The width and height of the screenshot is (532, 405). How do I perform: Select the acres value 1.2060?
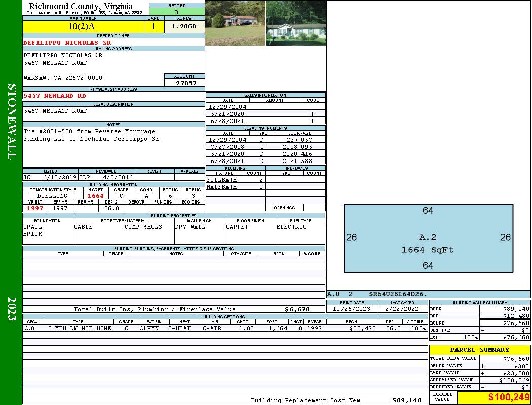click(x=184, y=27)
